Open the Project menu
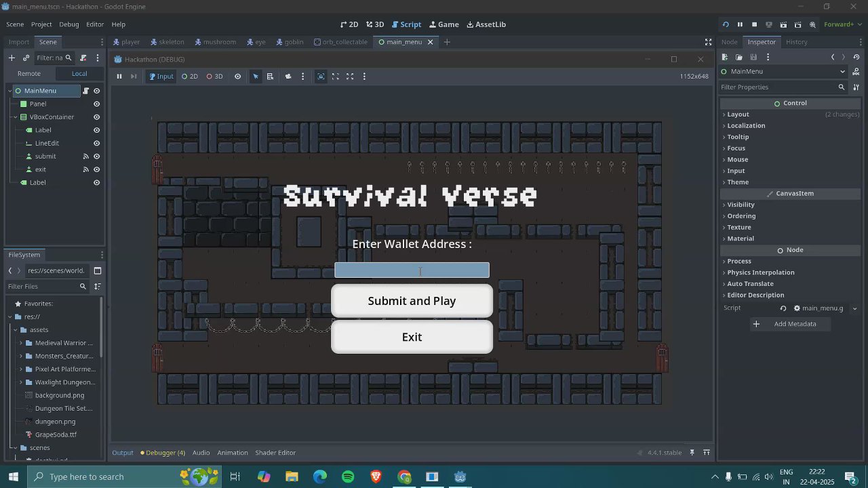 tap(41, 24)
